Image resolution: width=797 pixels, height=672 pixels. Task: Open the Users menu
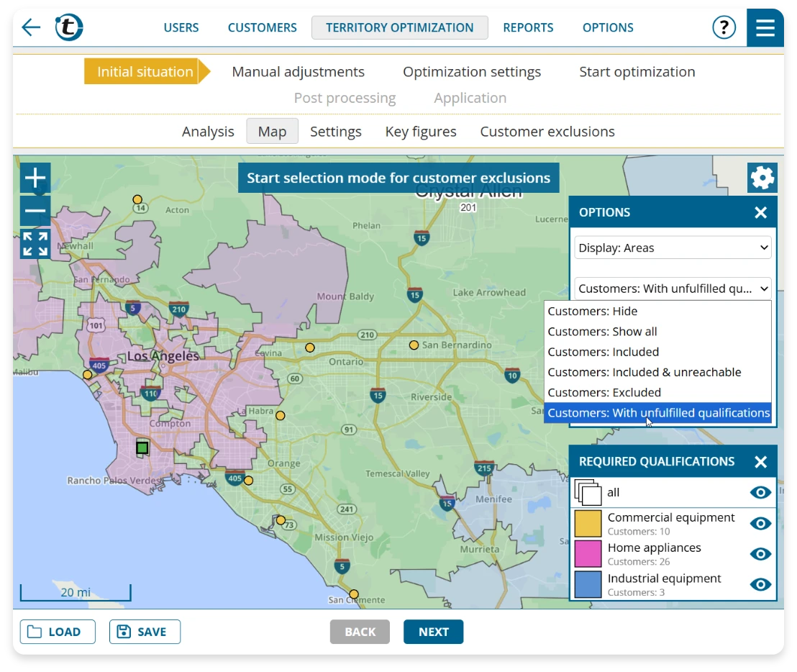point(181,27)
